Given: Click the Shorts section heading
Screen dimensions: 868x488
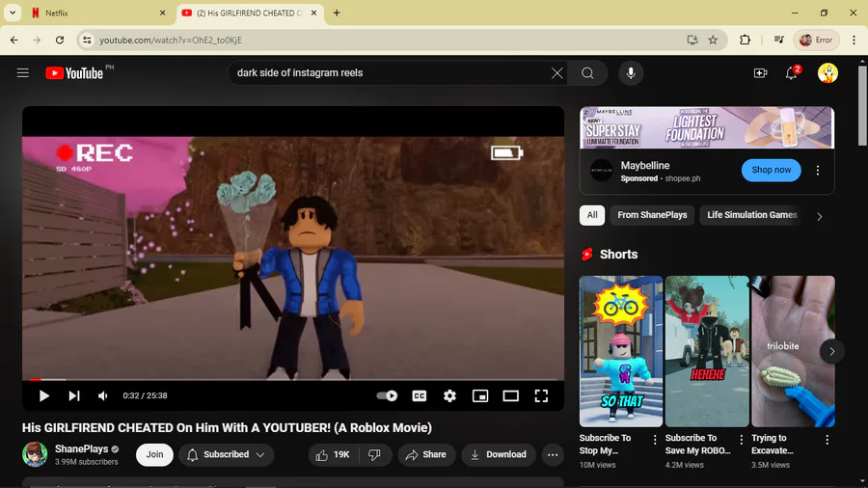Looking at the screenshot, I should (618, 255).
